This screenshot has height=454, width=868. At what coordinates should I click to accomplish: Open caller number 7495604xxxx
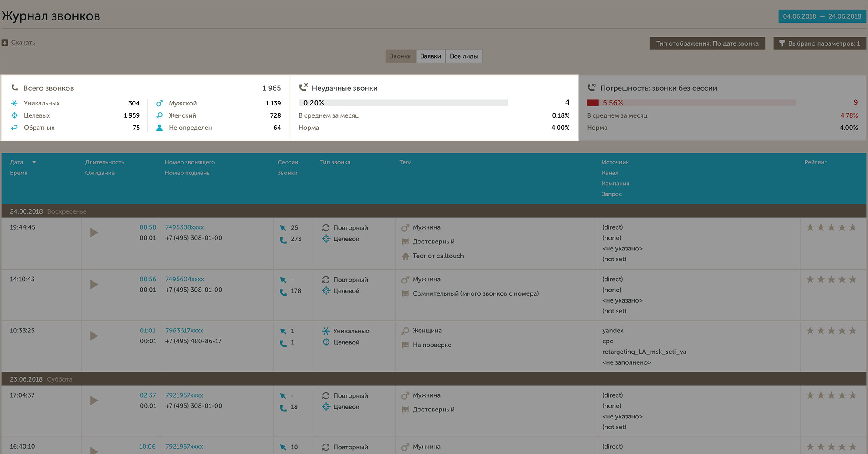coord(184,279)
